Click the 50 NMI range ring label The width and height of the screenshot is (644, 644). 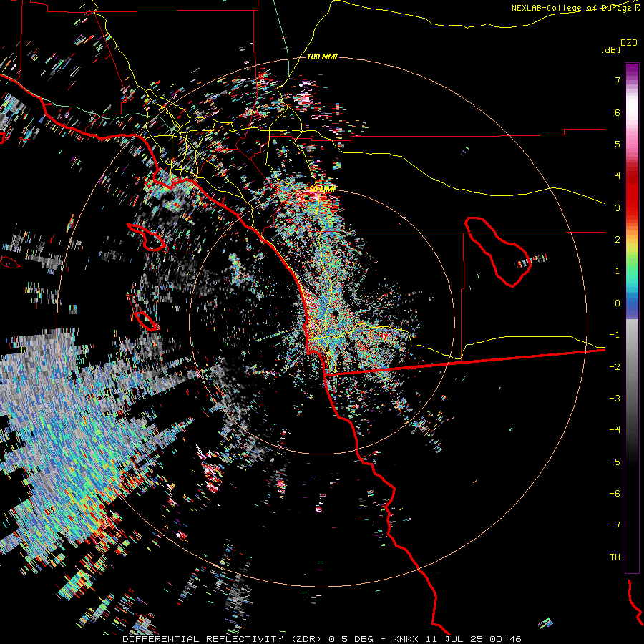coord(323,189)
